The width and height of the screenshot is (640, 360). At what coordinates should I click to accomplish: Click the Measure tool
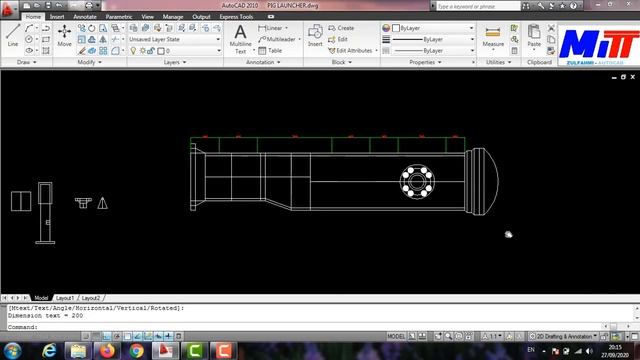pyautogui.click(x=493, y=36)
